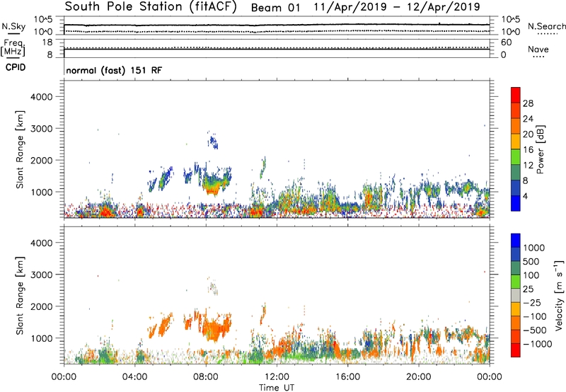566x392 pixels.
Task: Select the "normal (fast) 151 RF" CPID text
Action: (x=114, y=70)
